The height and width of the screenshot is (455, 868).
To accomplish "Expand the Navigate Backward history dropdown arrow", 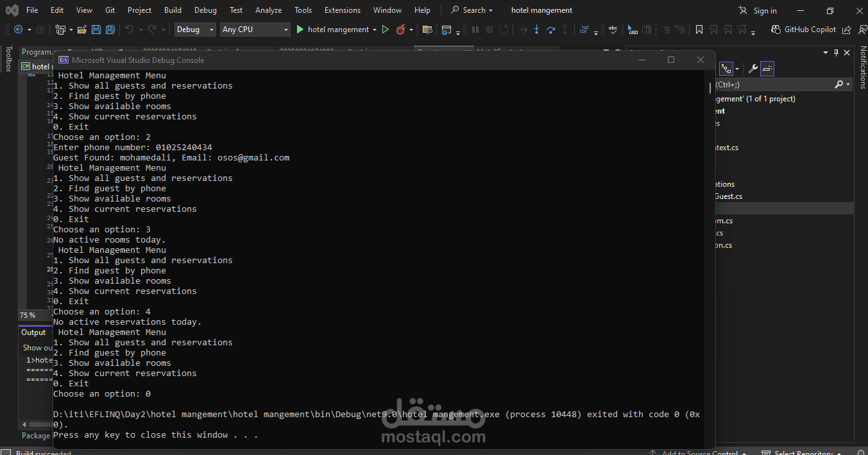I will click(x=28, y=30).
